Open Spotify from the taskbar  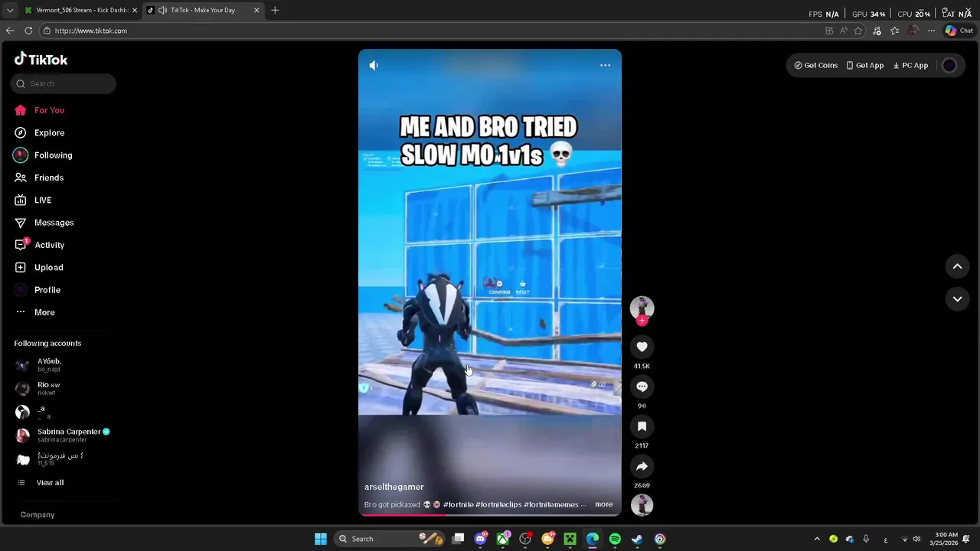coord(615,539)
